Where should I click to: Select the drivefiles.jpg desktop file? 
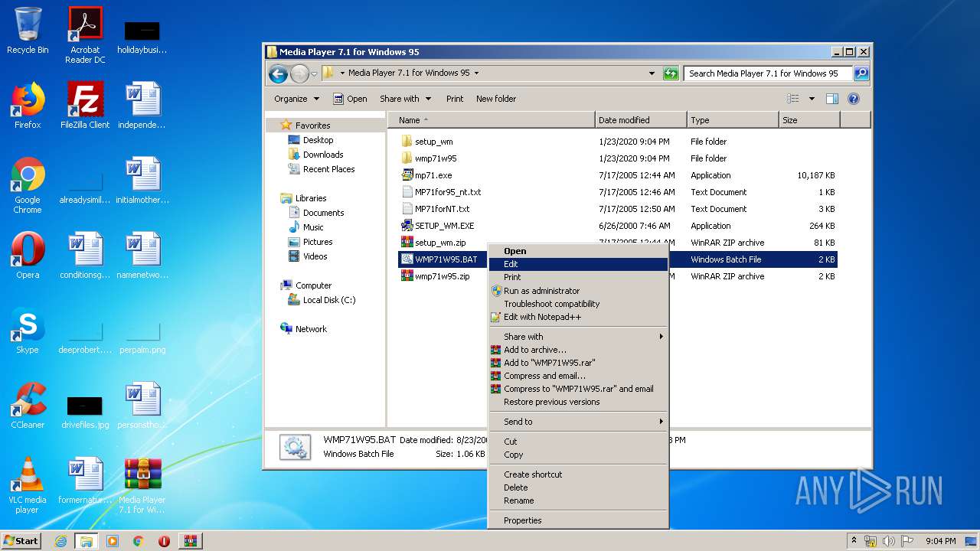tap(85, 412)
